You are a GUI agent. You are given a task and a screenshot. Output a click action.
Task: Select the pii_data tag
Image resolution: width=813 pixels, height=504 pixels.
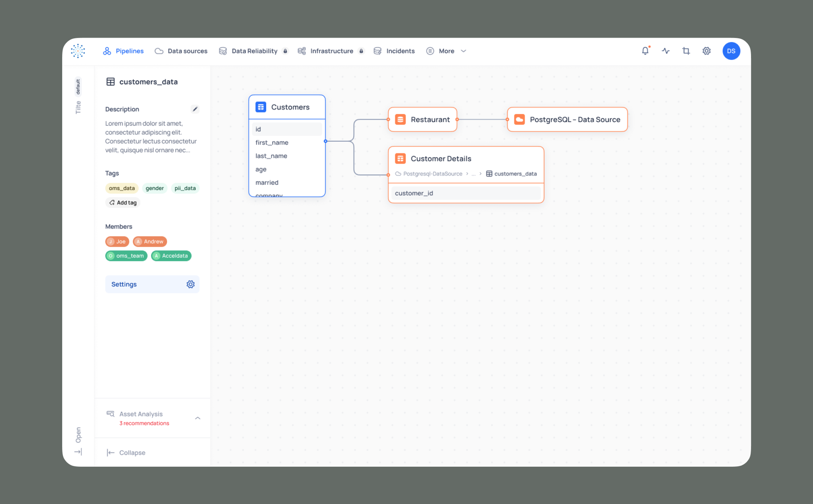coord(185,188)
